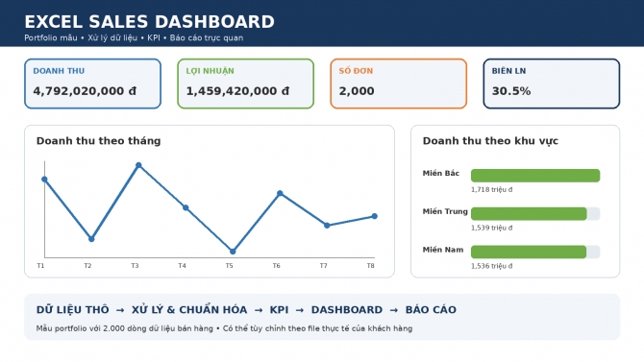Click the T1 axis label
644x362 pixels.
(x=40, y=266)
